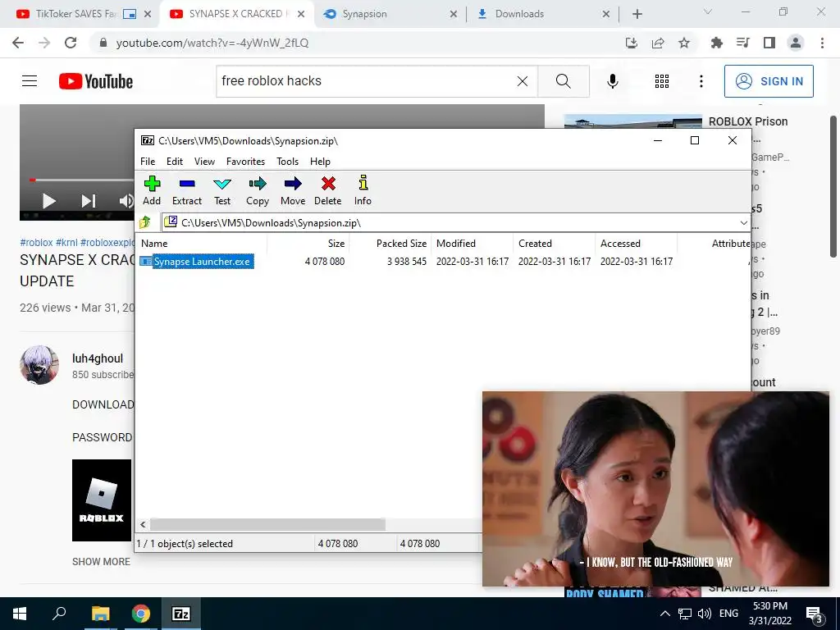This screenshot has width=840, height=630.
Task: Open the Favorites menu in 7-Zip
Action: point(245,162)
